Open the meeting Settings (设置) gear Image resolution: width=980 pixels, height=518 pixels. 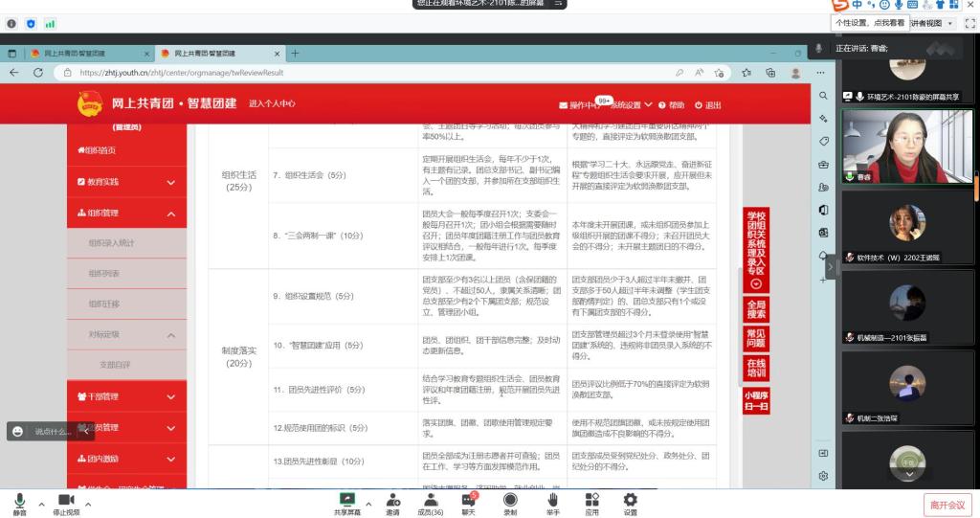click(630, 499)
